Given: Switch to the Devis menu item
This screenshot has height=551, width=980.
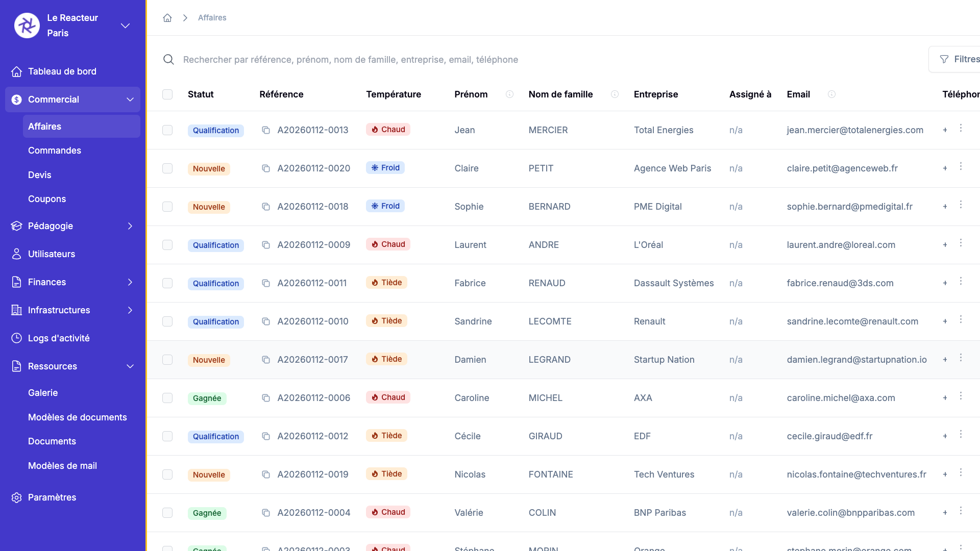Looking at the screenshot, I should point(39,174).
